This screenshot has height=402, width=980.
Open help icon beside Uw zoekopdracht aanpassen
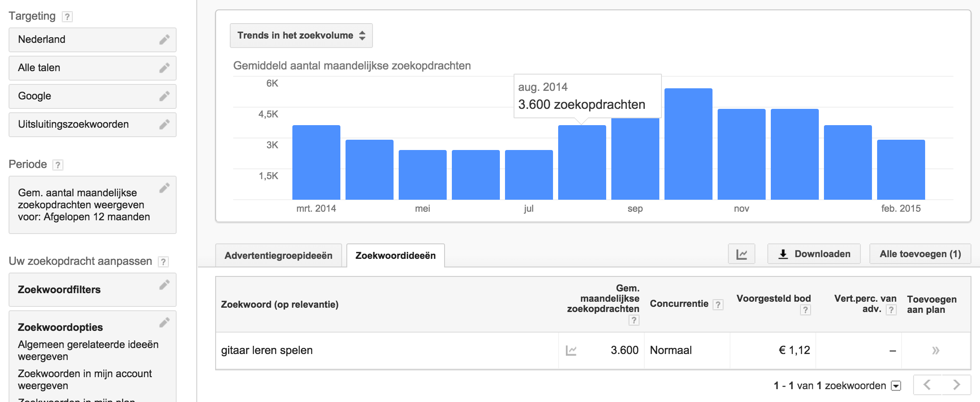click(x=163, y=262)
